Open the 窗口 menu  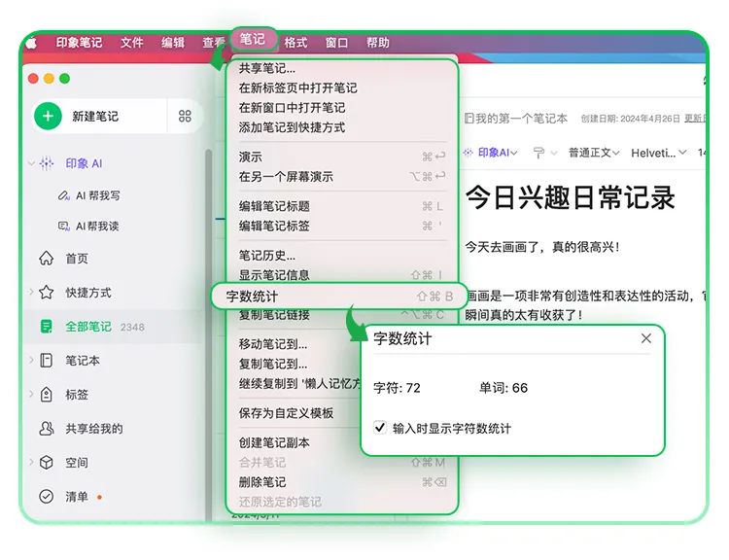[336, 43]
